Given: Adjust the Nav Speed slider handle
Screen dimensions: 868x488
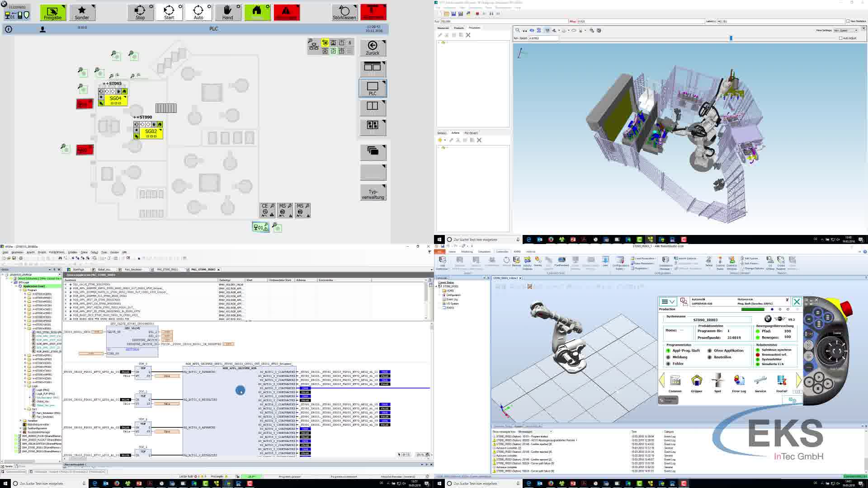Looking at the screenshot, I should pyautogui.click(x=731, y=38).
